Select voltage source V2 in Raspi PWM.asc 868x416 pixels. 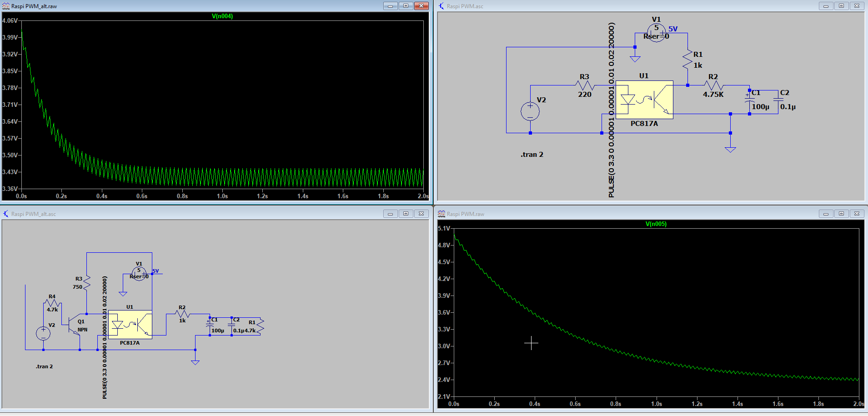coord(530,111)
